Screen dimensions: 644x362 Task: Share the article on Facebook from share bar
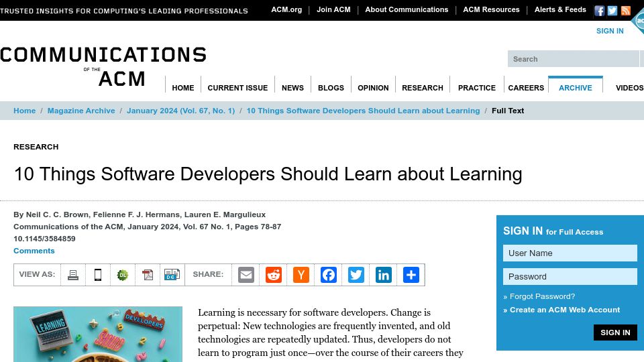tap(329, 275)
